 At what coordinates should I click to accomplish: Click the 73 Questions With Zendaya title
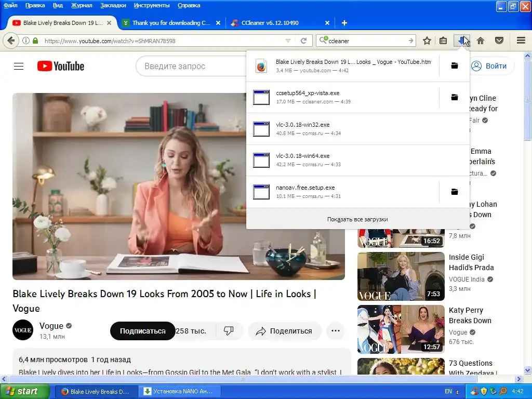[473, 368]
